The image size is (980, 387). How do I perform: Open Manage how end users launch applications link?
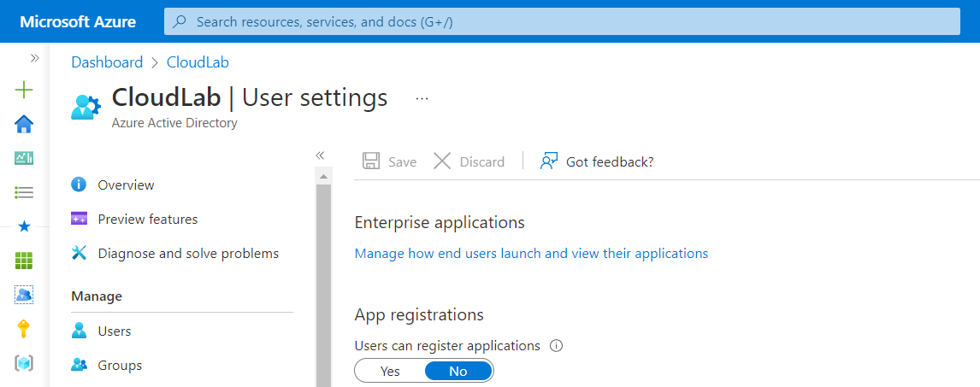531,254
